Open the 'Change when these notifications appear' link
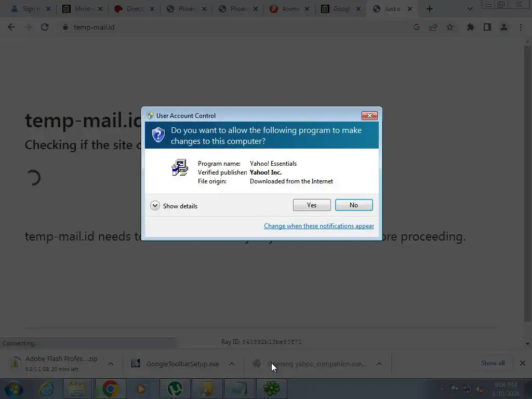This screenshot has width=532, height=399. pyautogui.click(x=319, y=226)
